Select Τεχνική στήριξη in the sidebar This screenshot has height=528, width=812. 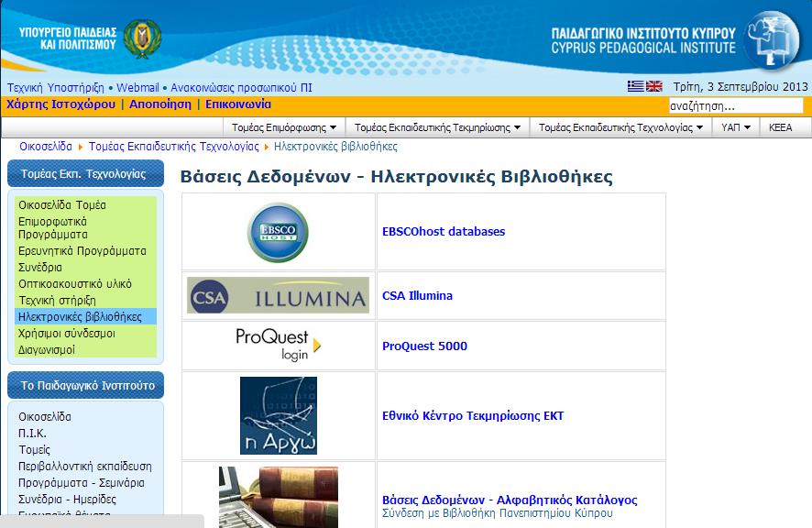[x=57, y=301]
